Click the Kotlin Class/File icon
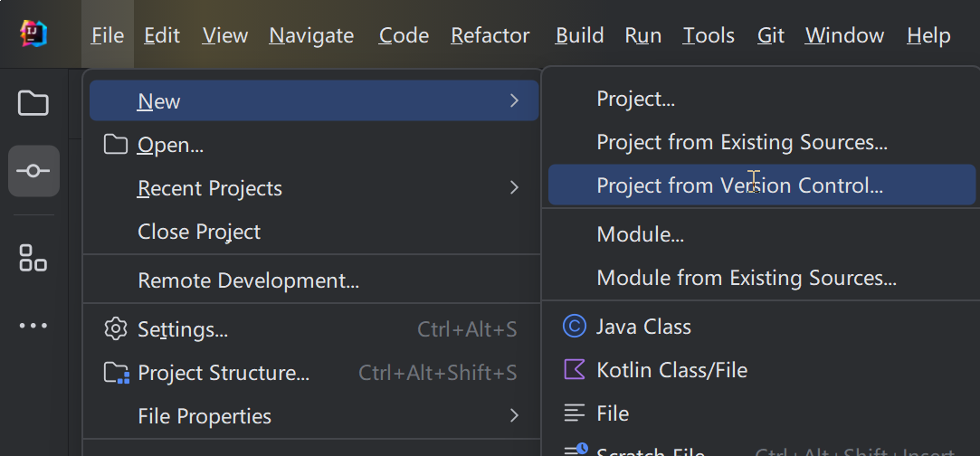Screen dimensions: 980x456 click(575, 369)
